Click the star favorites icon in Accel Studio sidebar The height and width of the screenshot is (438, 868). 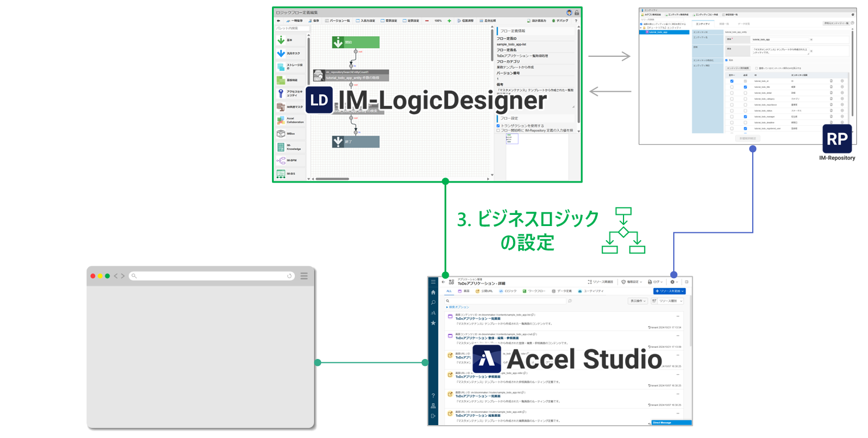pos(433,323)
